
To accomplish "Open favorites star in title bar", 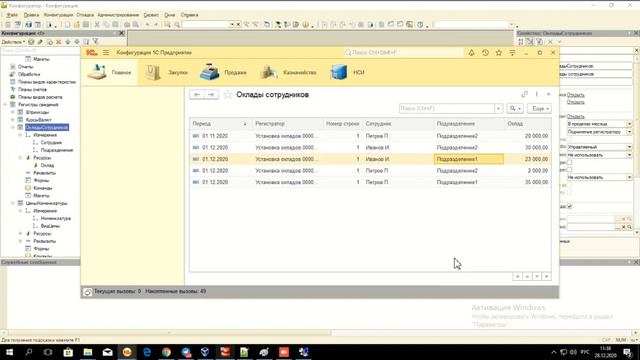I will point(498,53).
